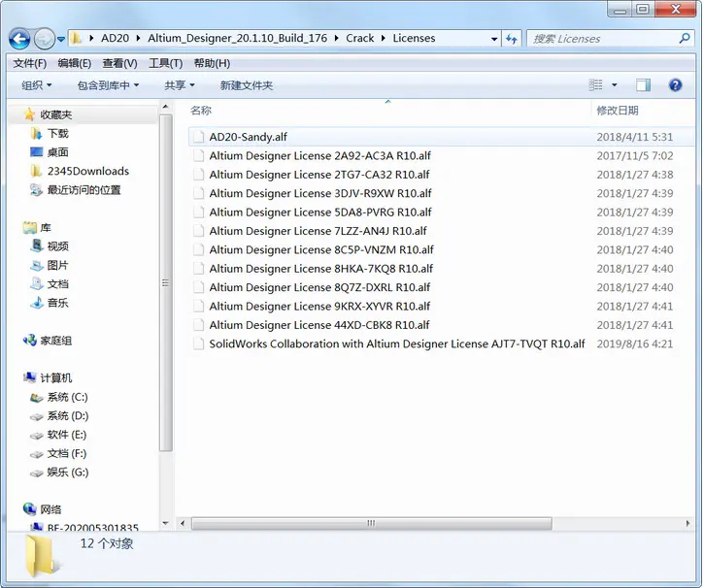
Task: Select license file 5DA8-PVRG R10.alf
Action: click(x=320, y=212)
